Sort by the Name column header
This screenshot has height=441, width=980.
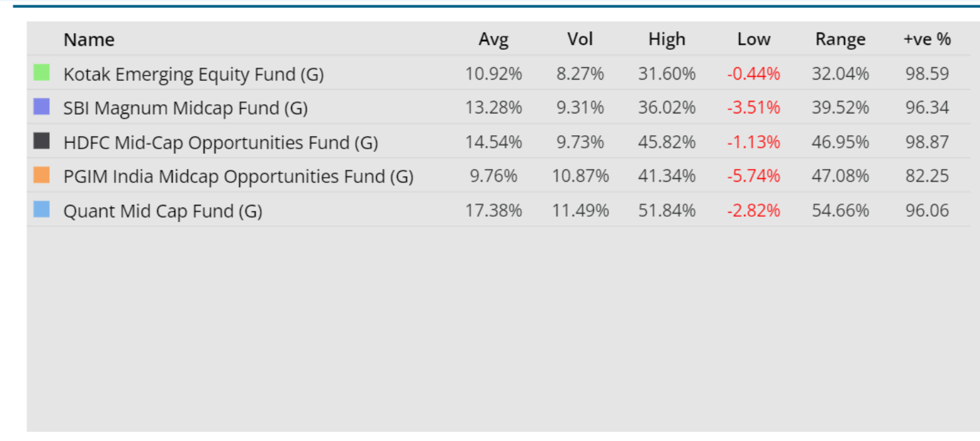pyautogui.click(x=89, y=40)
